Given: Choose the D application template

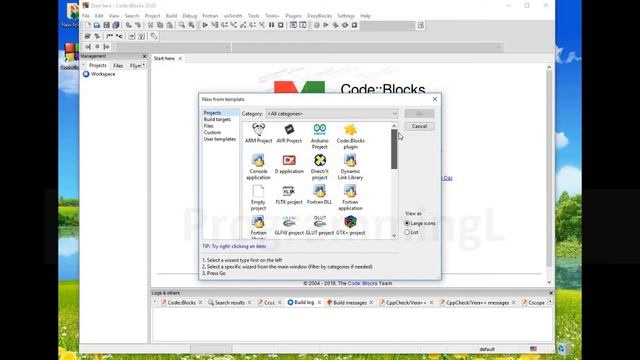Looking at the screenshot, I should (x=289, y=164).
